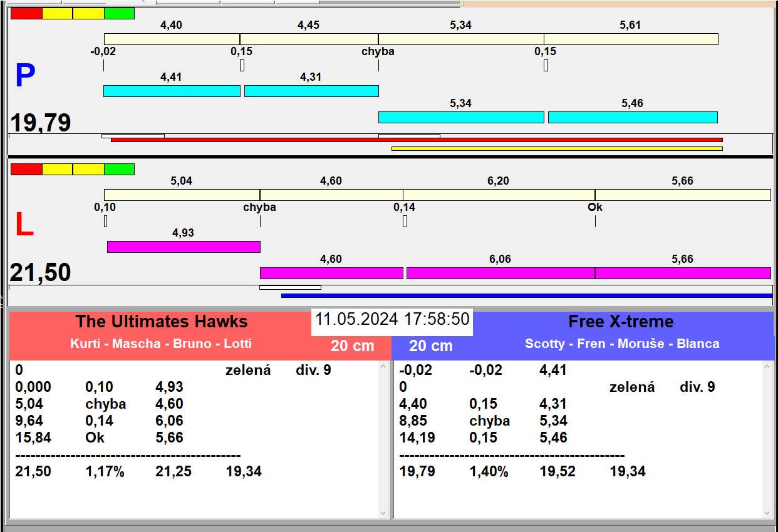The width and height of the screenshot is (778, 532).
Task: Click the red start light in lane L
Action: click(x=26, y=169)
